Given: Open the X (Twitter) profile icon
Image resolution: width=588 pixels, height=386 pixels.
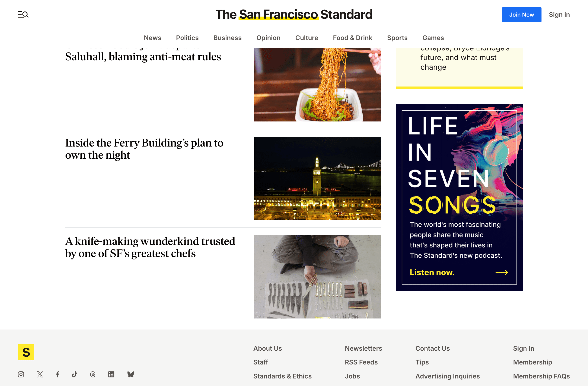Looking at the screenshot, I should [40, 374].
